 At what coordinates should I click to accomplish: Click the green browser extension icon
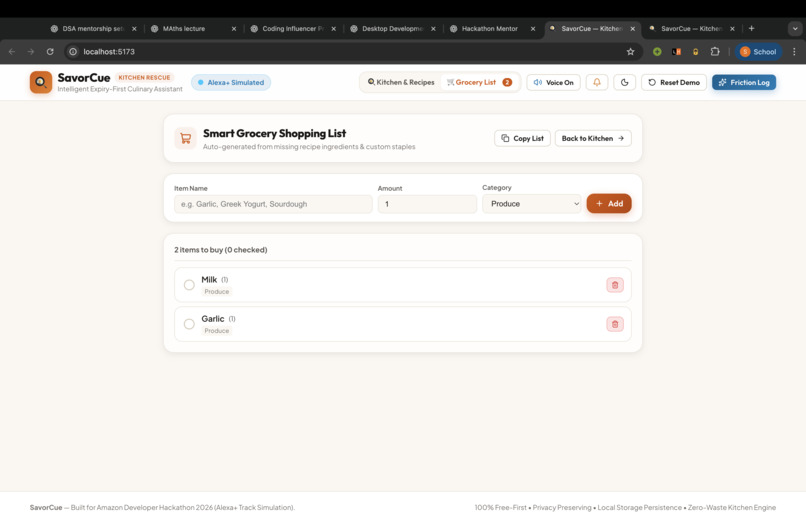coord(657,51)
